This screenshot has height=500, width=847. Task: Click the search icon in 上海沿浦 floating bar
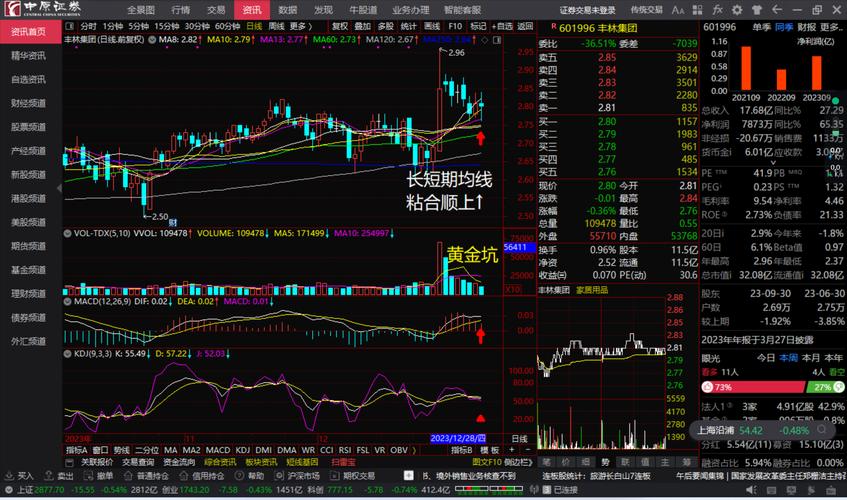pyautogui.click(x=822, y=430)
